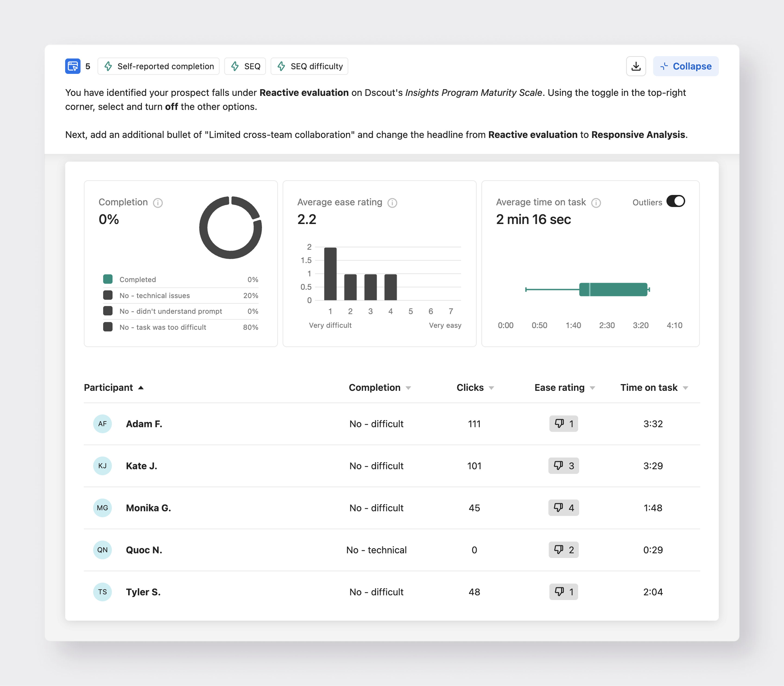
Task: Click the green Completed legend swatch
Action: 108,279
